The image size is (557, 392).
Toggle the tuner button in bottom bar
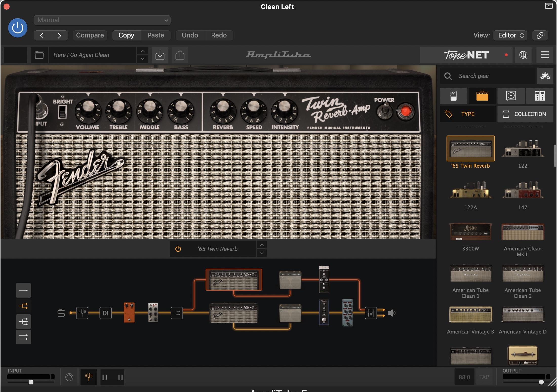tap(89, 377)
